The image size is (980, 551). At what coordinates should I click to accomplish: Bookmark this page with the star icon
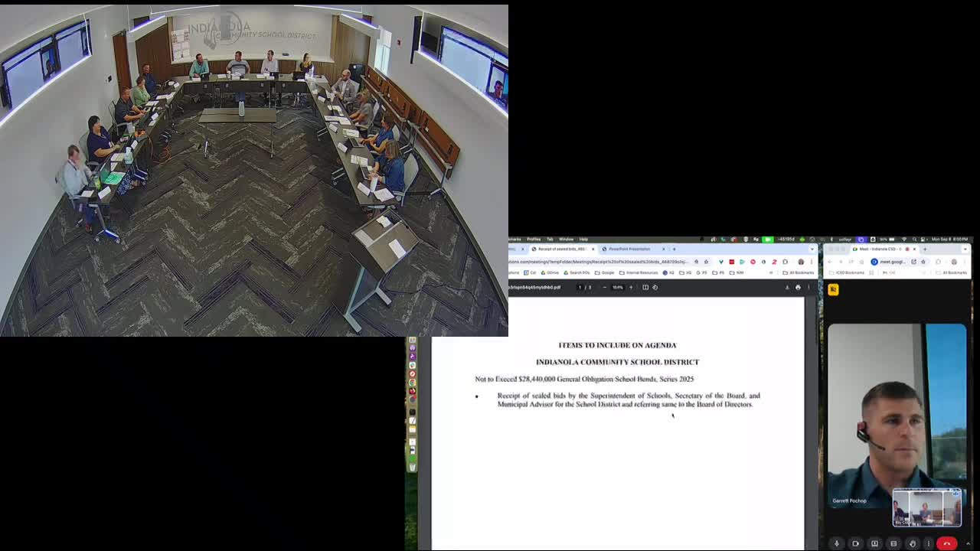(x=706, y=262)
